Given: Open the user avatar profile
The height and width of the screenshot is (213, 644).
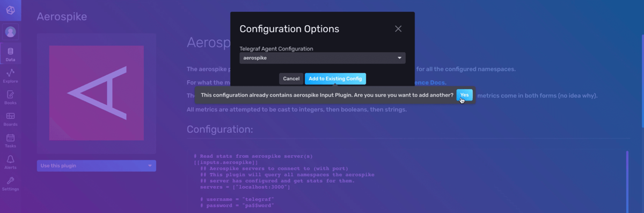Looking at the screenshot, I should pyautogui.click(x=10, y=32).
